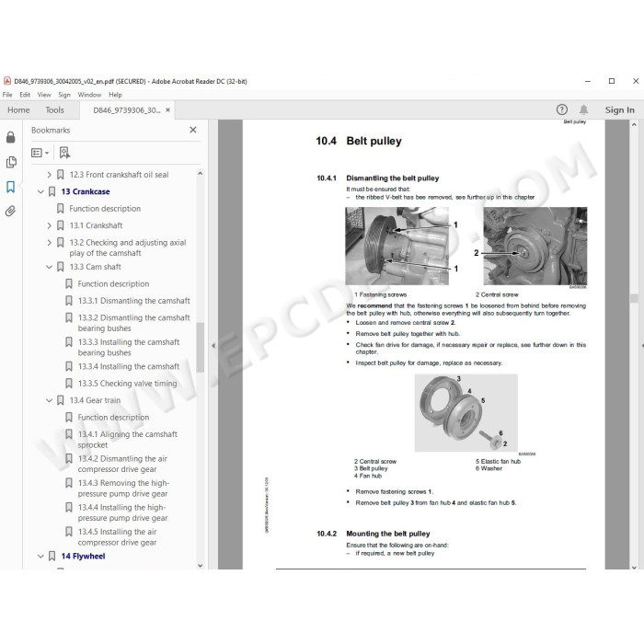
Task: Click the fastening screws pulley photo
Action: (x=397, y=246)
